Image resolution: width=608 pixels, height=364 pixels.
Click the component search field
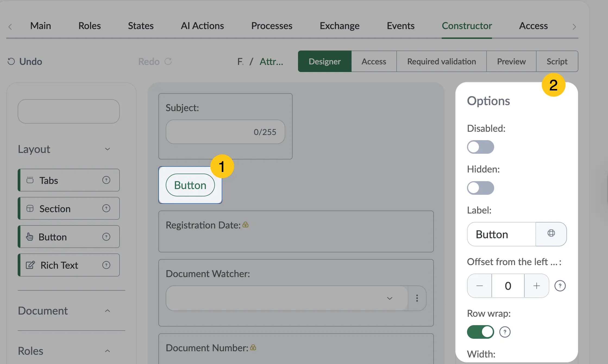coord(69,111)
